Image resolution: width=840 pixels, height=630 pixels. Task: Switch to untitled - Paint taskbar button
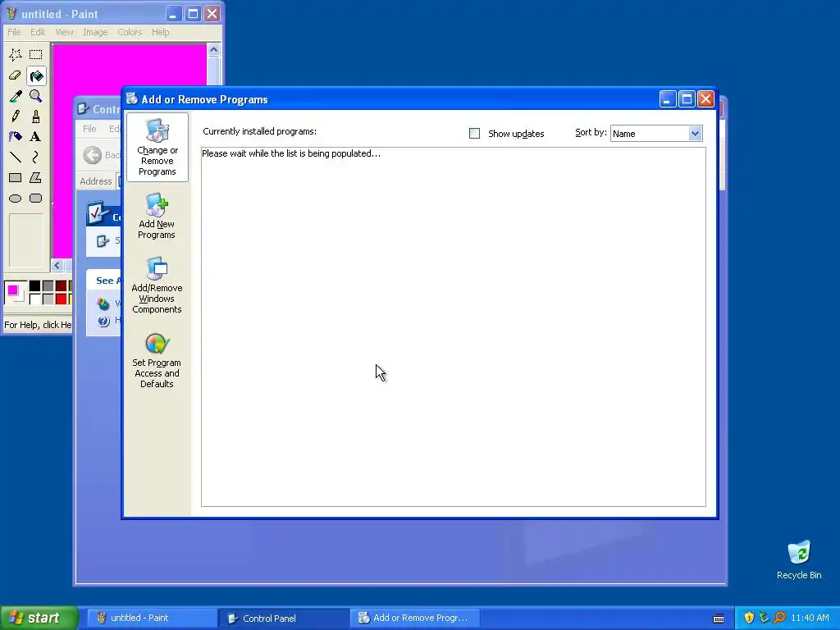point(151,619)
